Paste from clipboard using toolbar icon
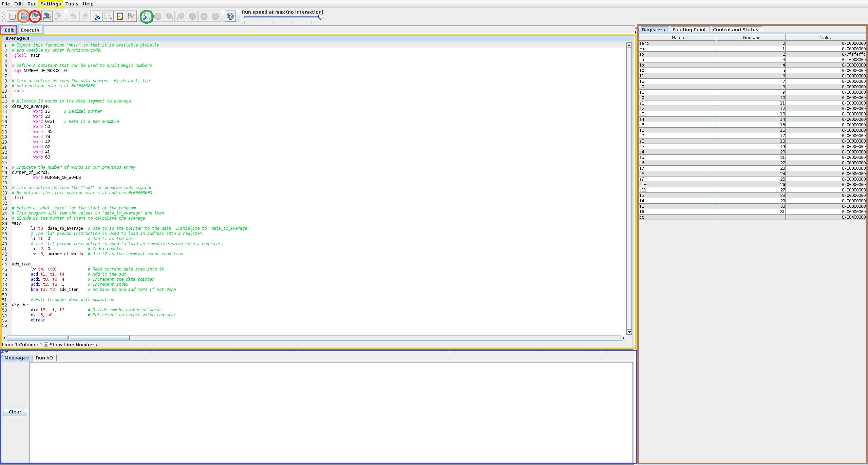Screen dimensions: 868x465 pos(120,16)
